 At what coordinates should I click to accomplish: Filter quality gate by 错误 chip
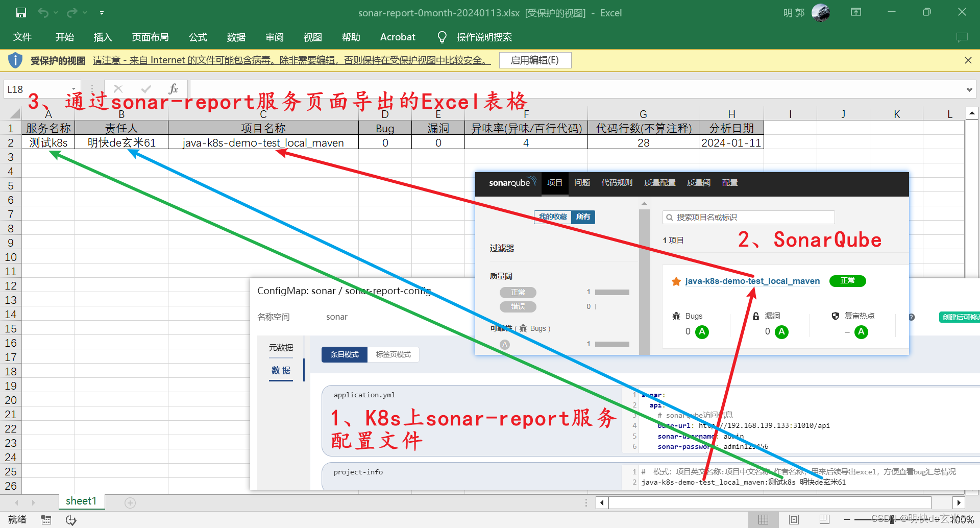pos(518,307)
